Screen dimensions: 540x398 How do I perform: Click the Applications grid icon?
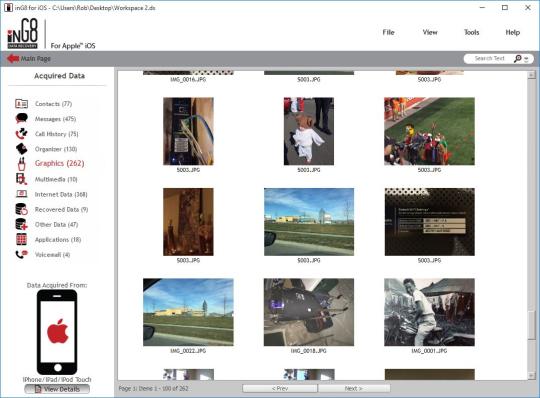(x=21, y=239)
